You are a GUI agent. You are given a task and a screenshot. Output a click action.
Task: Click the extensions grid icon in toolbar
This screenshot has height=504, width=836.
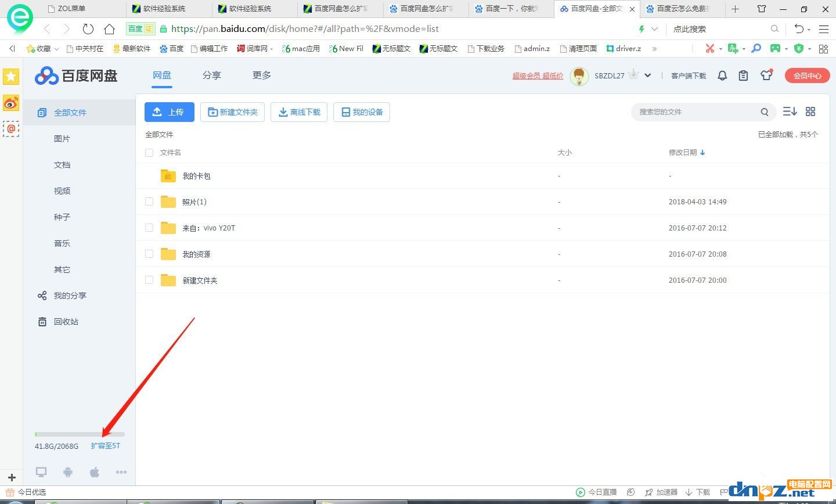[x=823, y=49]
